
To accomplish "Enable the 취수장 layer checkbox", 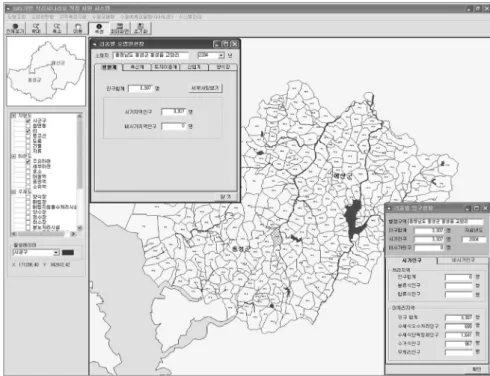I will point(28,222).
